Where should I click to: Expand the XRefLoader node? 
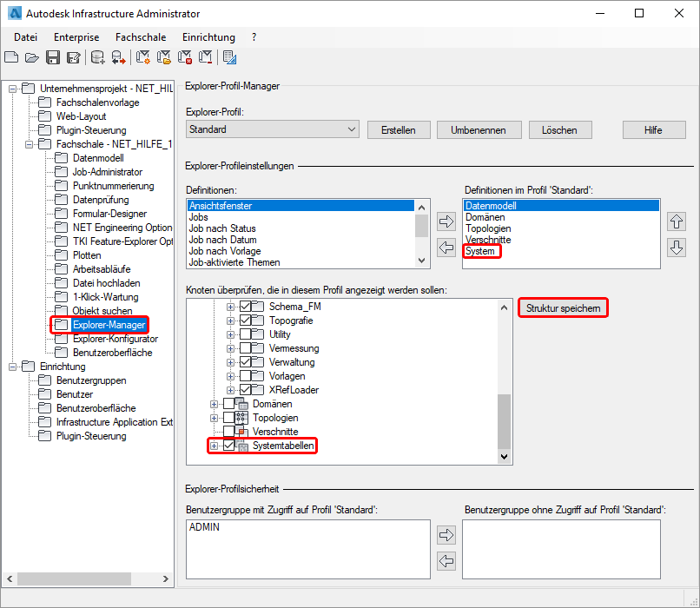click(230, 390)
